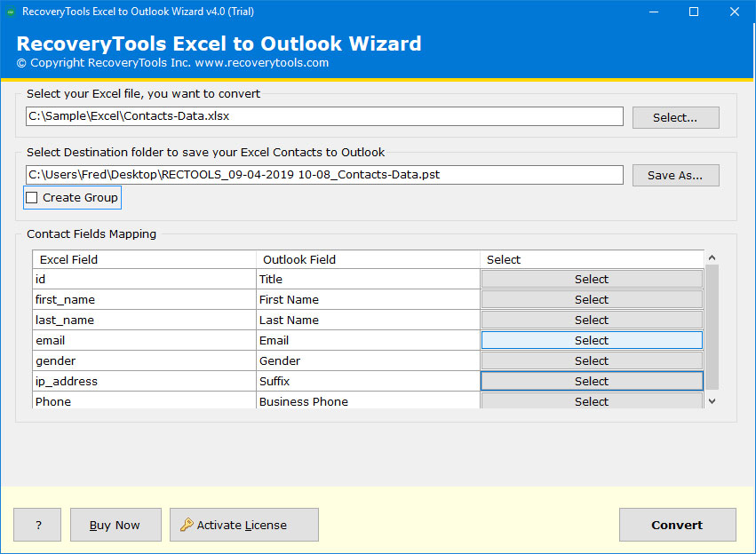Click the mapping table scrollbar thumb
Image resolution: width=756 pixels, height=554 pixels.
712,327
